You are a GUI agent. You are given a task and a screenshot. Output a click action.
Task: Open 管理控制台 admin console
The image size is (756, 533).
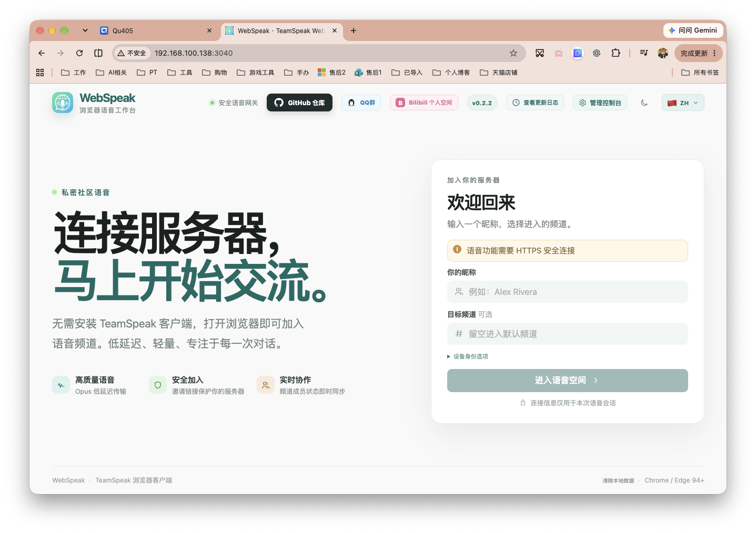600,102
